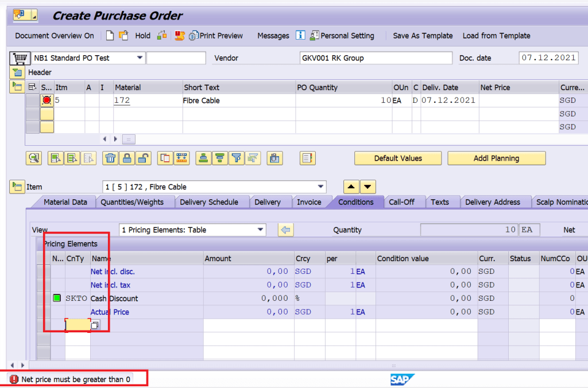Click the delete item trash icon
This screenshot has width=588, height=388.
coord(110,158)
